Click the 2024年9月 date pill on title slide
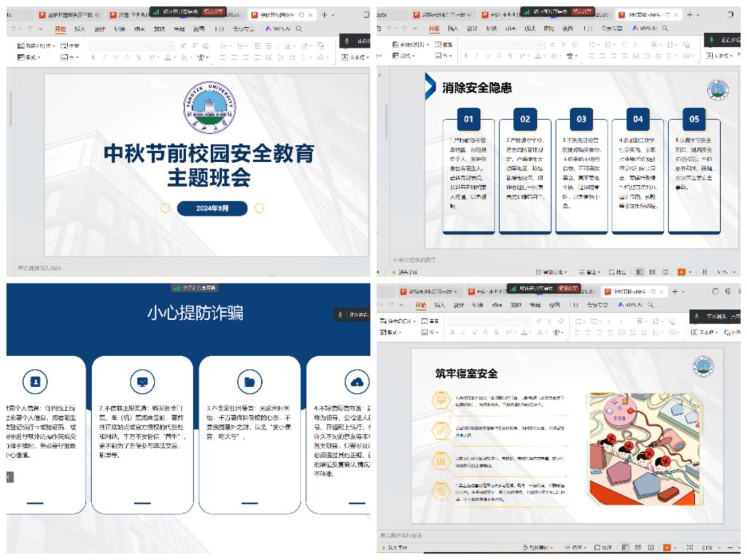The width and height of the screenshot is (747, 560). pyautogui.click(x=212, y=209)
